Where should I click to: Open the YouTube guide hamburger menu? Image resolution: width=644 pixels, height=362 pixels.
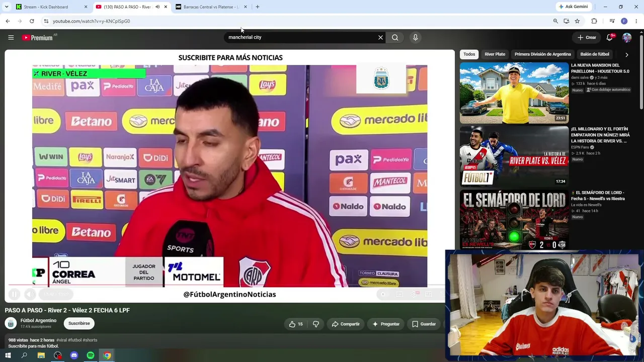tap(11, 37)
